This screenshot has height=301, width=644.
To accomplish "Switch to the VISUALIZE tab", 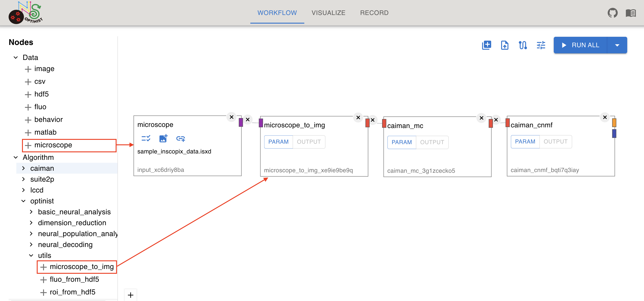I will click(x=328, y=13).
